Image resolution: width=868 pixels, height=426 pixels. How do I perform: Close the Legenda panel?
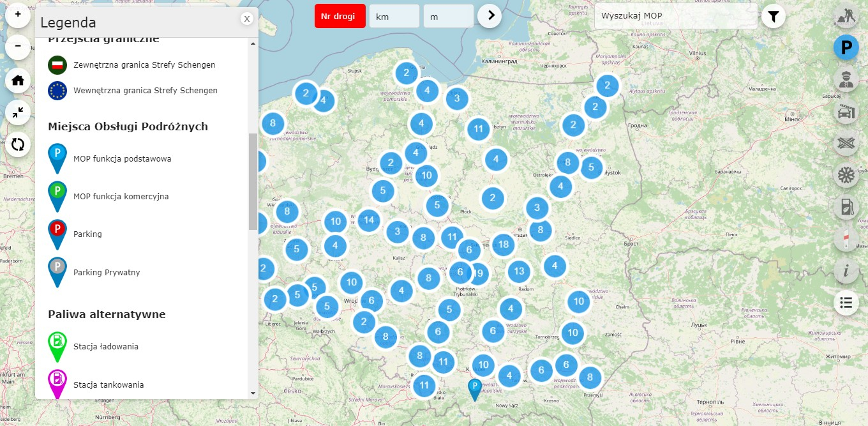(x=247, y=19)
